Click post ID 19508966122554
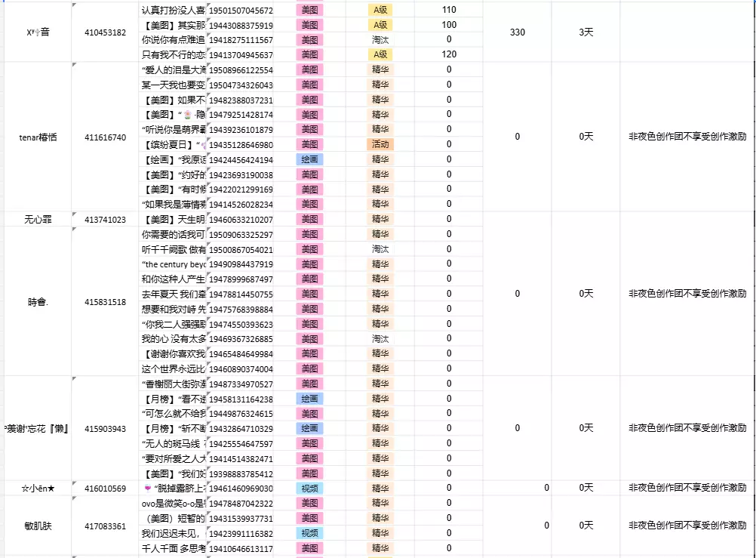This screenshot has width=756, height=558. [x=241, y=70]
